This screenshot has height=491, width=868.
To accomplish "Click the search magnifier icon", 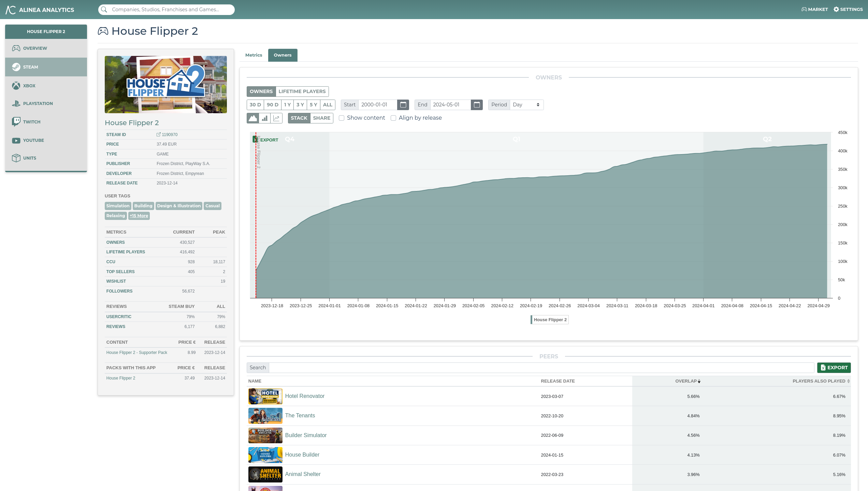I will (104, 10).
